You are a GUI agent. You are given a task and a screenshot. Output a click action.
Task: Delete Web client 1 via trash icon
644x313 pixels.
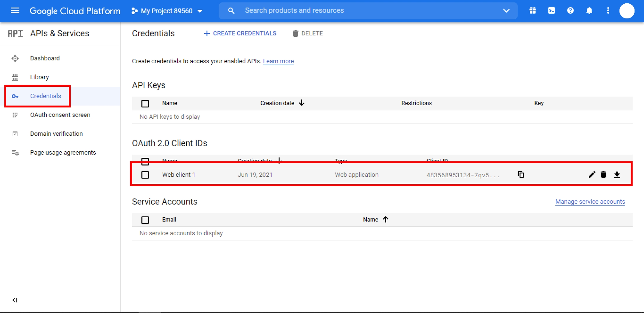click(x=603, y=175)
